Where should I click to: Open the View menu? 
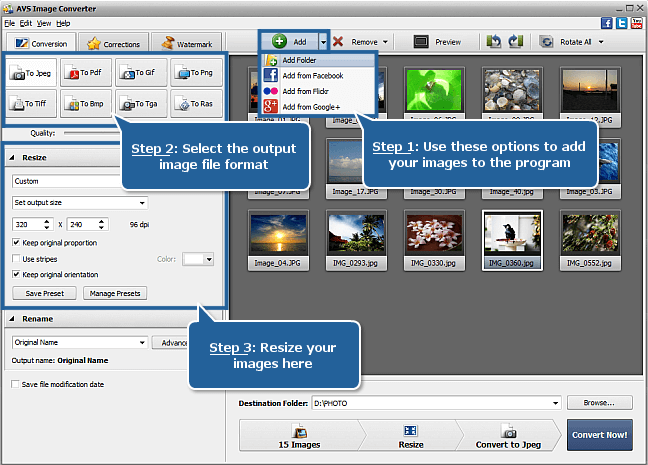(x=44, y=24)
